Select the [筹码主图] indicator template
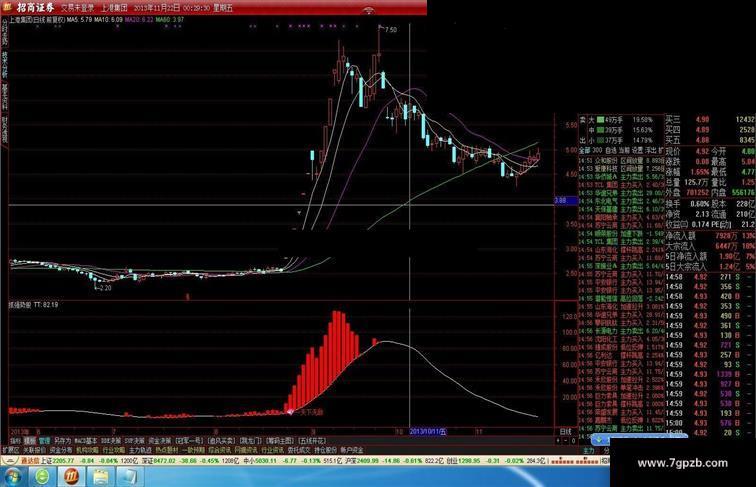 (281, 441)
